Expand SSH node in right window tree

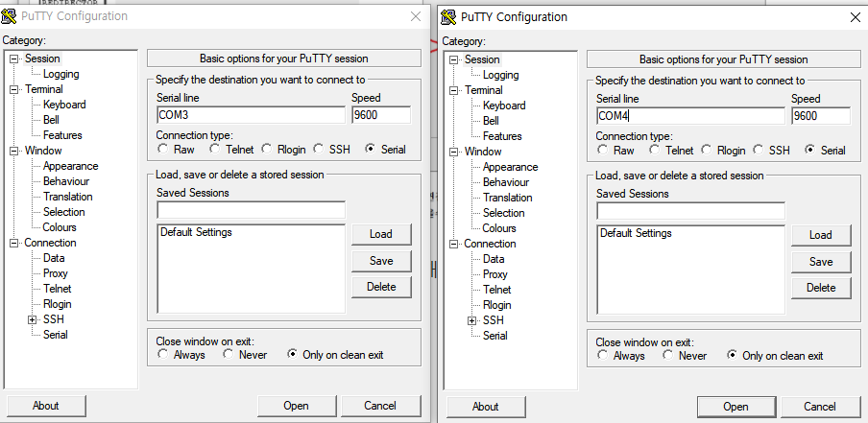(x=472, y=320)
